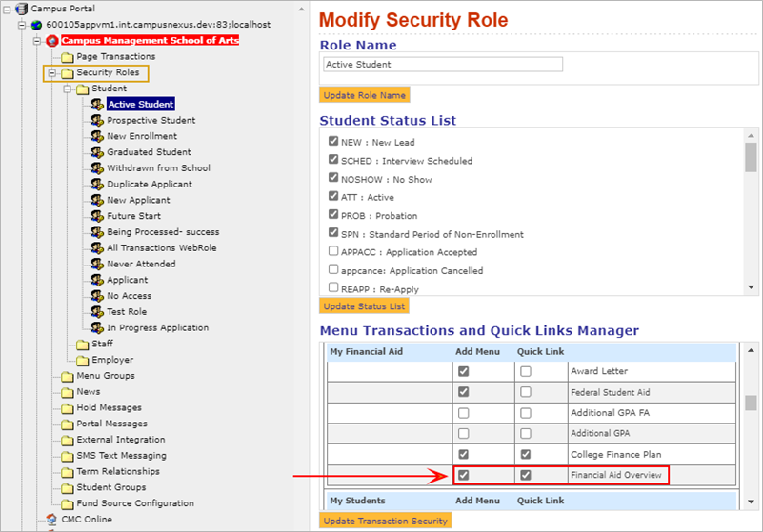This screenshot has height=532, width=763.
Task: Click the Update Status List button
Action: click(x=364, y=305)
